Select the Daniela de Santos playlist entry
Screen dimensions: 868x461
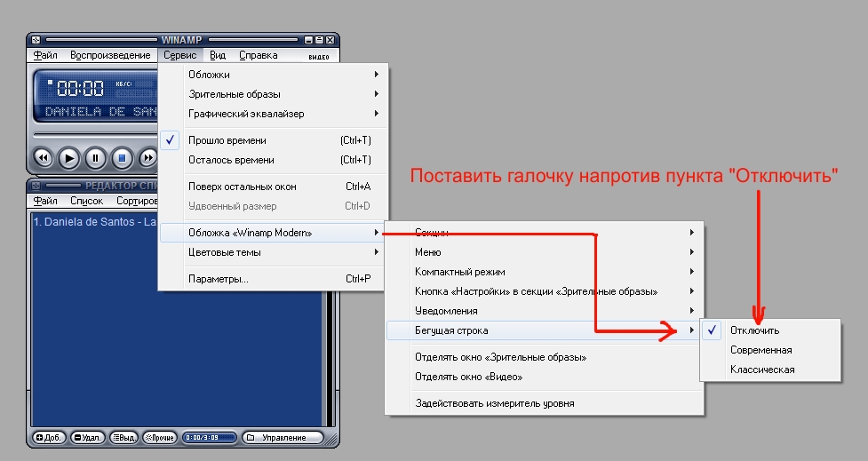click(95, 221)
